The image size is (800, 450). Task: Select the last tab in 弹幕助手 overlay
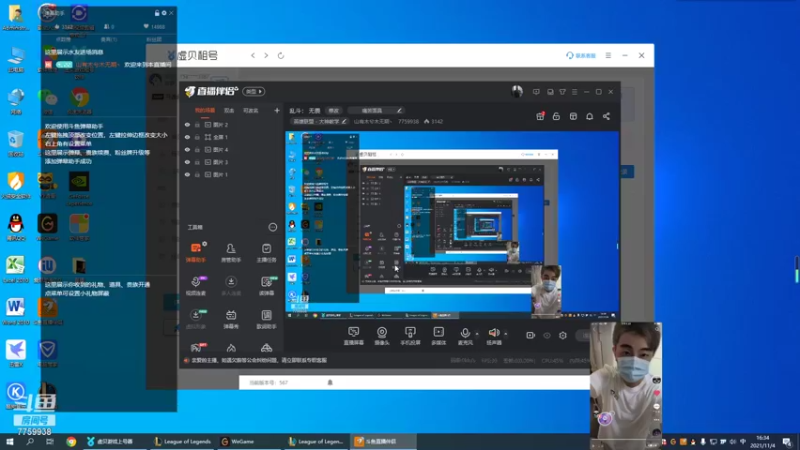click(154, 39)
